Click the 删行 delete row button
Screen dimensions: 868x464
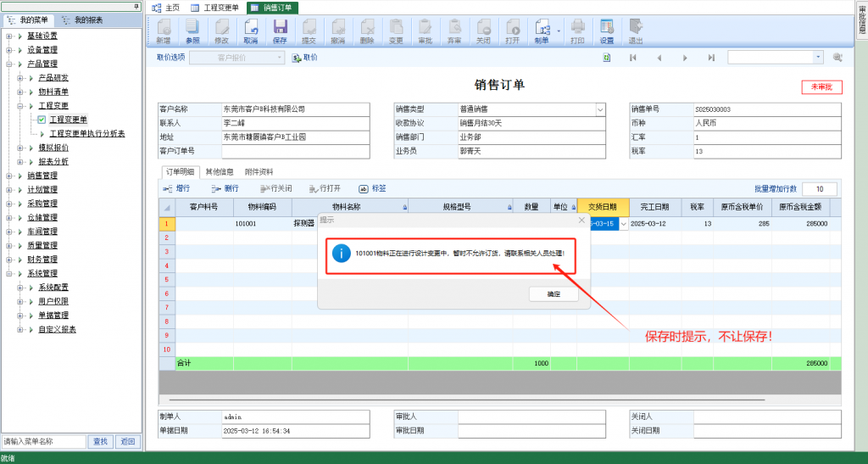click(225, 189)
